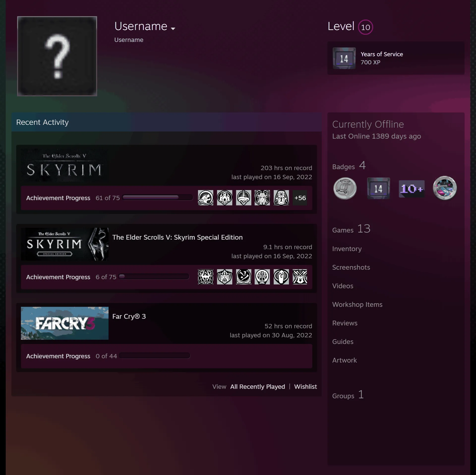Open the classic Skyrim game banner
476x475 pixels.
coord(65,165)
